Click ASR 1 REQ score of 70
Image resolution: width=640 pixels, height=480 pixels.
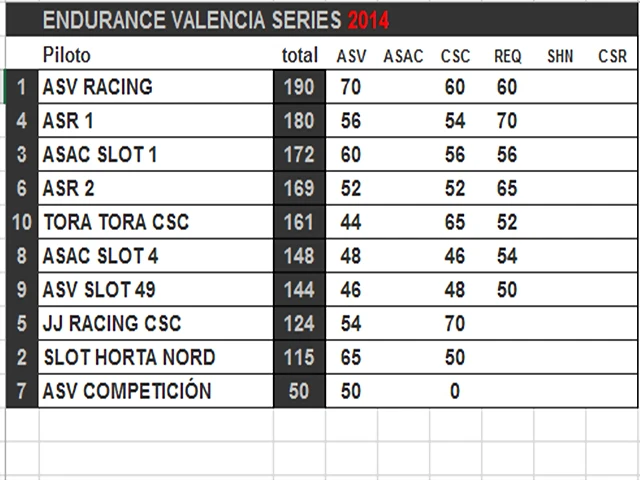coord(507,120)
